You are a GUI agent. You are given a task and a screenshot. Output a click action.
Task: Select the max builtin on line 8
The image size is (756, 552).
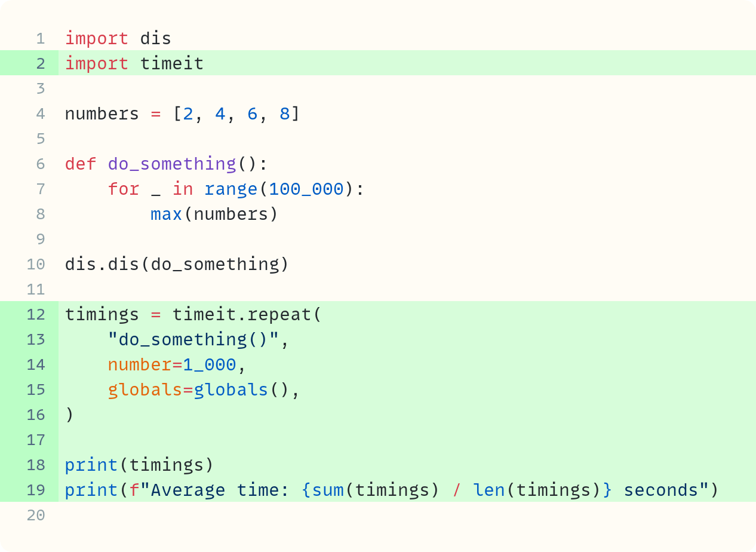tap(165, 214)
